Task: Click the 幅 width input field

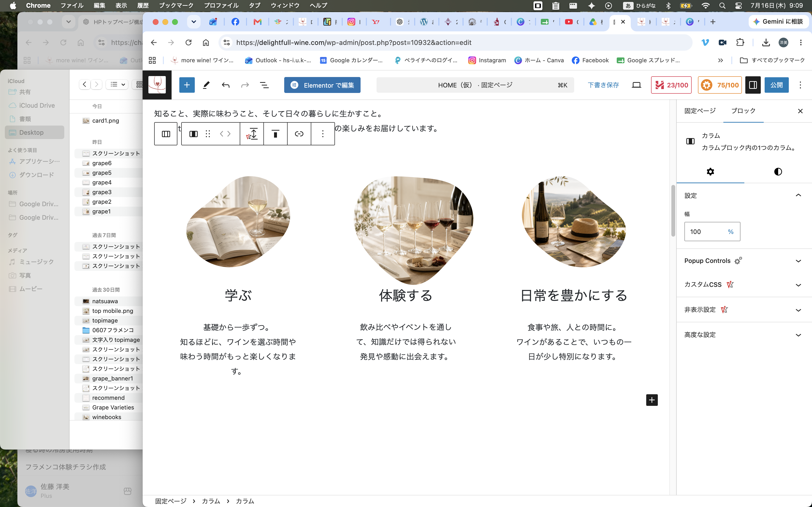Action: (712, 232)
